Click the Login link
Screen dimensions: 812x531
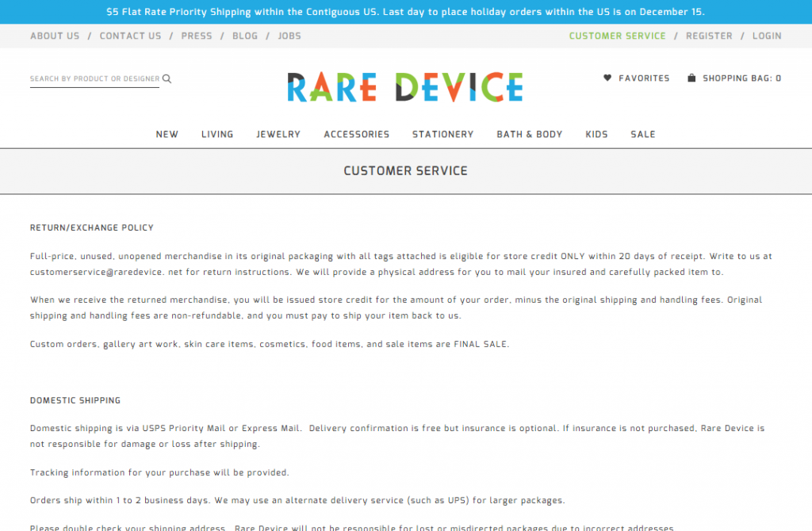pyautogui.click(x=767, y=36)
